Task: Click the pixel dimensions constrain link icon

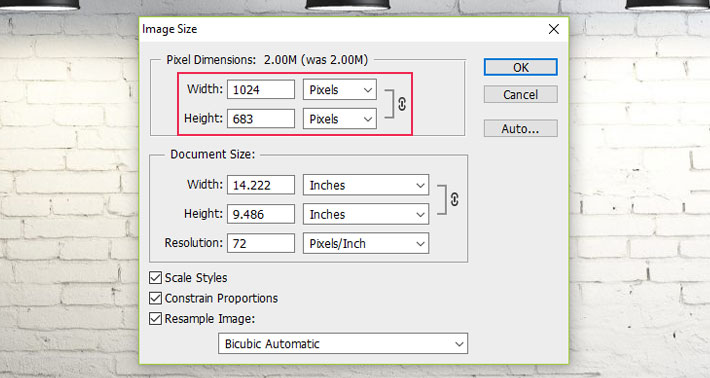Action: coord(402,104)
